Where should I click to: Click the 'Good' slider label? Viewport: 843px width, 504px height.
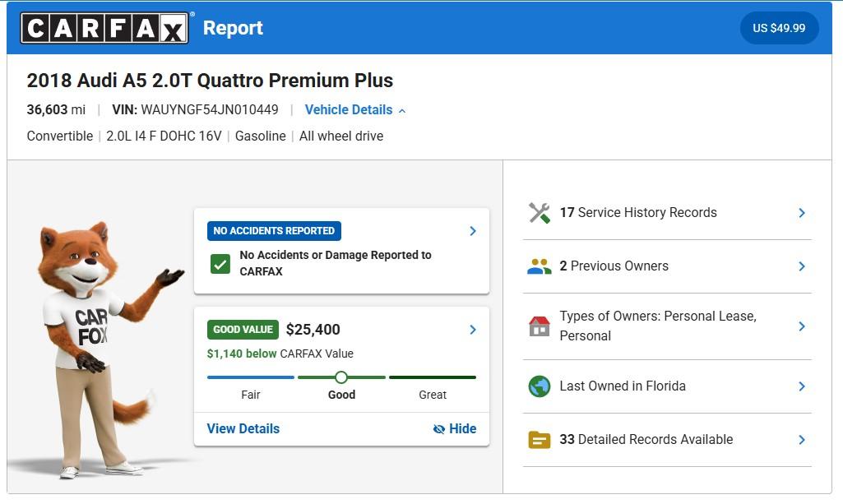341,395
